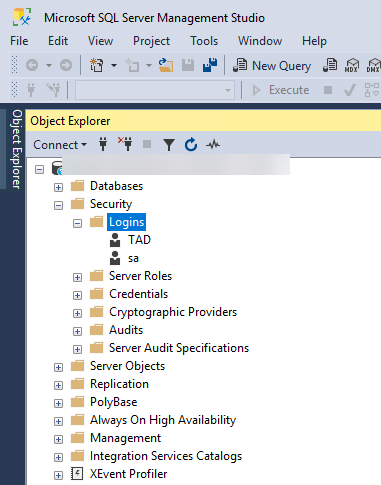Expand the Server Roles folder
381x485 pixels.
point(77,277)
